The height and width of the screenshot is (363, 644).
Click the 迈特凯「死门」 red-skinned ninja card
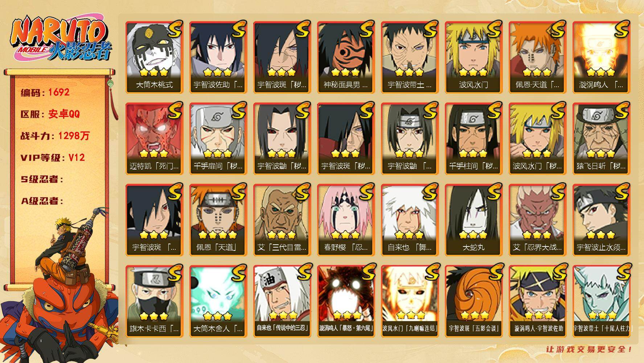point(154,139)
